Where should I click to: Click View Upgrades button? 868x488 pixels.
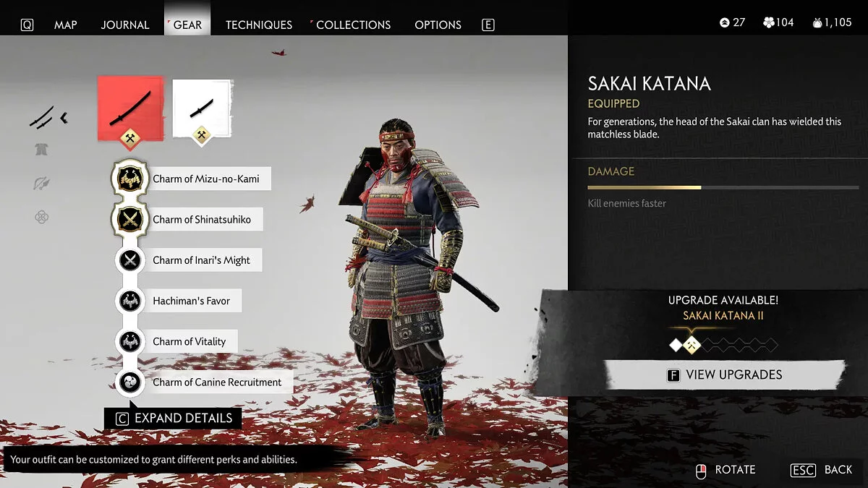[724, 375]
